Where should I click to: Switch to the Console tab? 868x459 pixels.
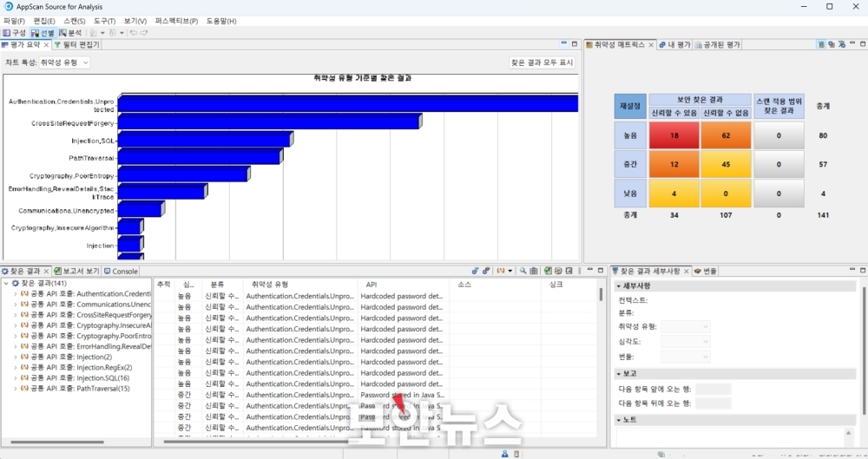point(121,272)
